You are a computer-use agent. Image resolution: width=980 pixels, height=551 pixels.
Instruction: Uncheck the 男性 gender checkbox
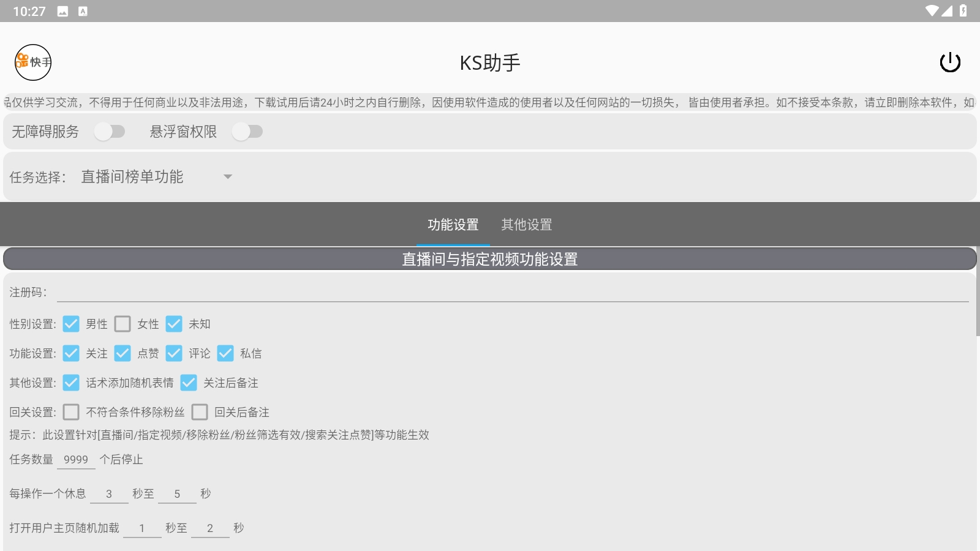tap(71, 324)
